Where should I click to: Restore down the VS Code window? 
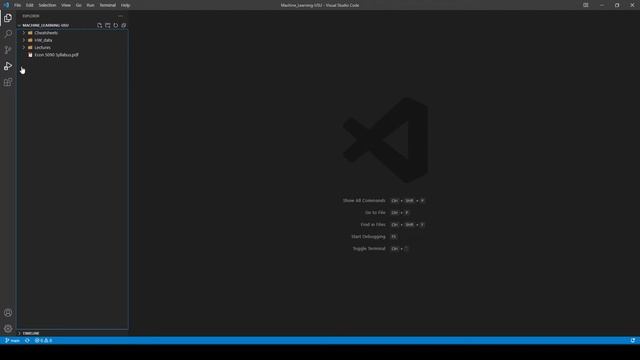pos(617,5)
